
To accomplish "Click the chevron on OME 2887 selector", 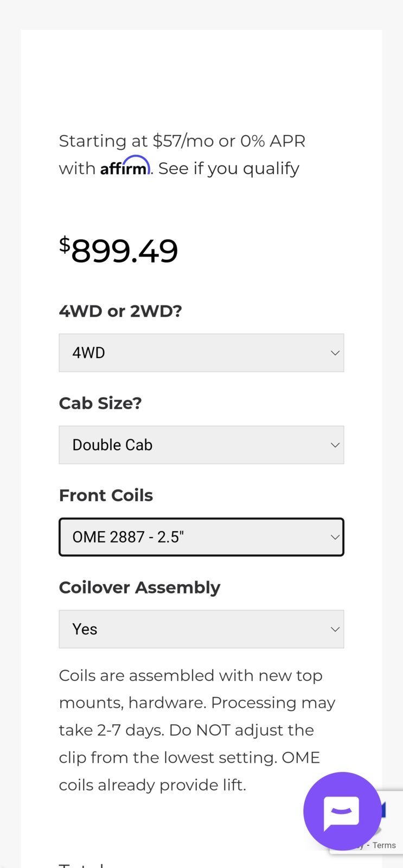I will pyautogui.click(x=335, y=537).
